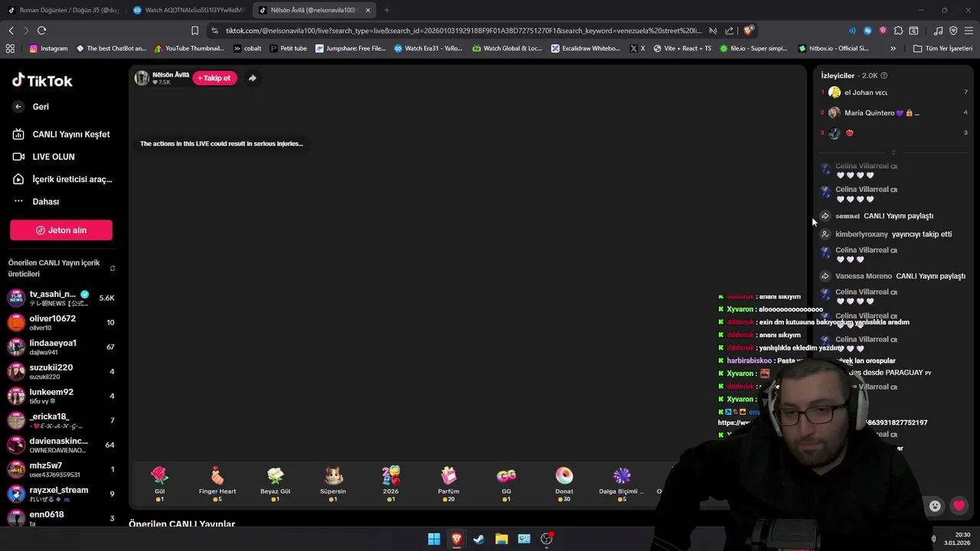Go back in browser history
The image size is (980, 551).
pyautogui.click(x=11, y=31)
